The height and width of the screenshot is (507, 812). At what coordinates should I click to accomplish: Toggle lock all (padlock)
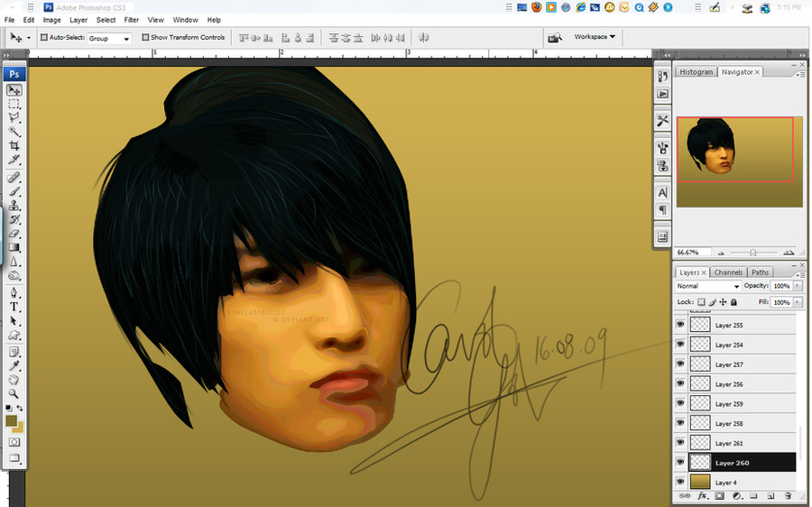[x=734, y=302]
